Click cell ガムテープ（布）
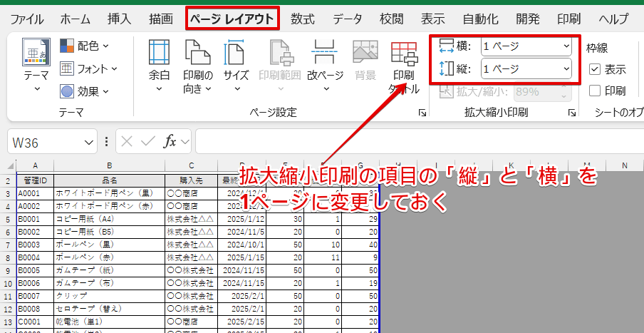Viewport: 644px width, 333px height. tap(110, 283)
